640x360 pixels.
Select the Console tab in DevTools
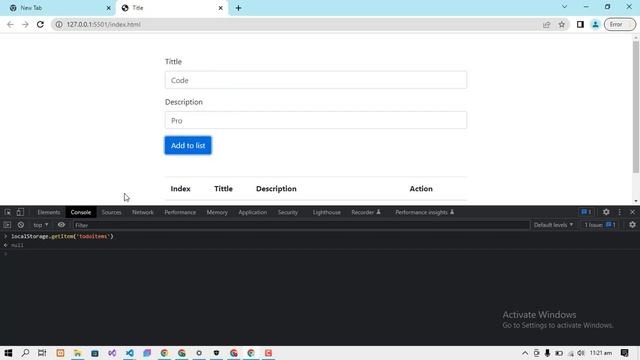(x=81, y=212)
